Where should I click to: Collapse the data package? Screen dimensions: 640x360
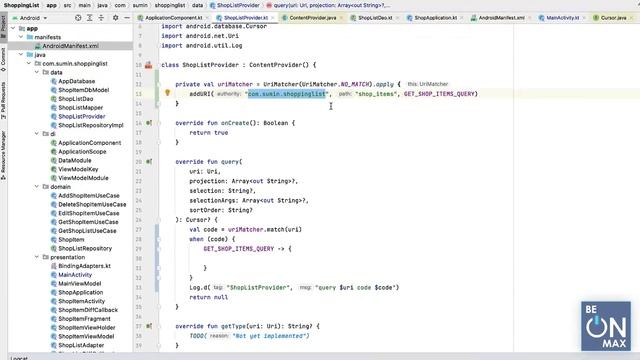[x=37, y=72]
